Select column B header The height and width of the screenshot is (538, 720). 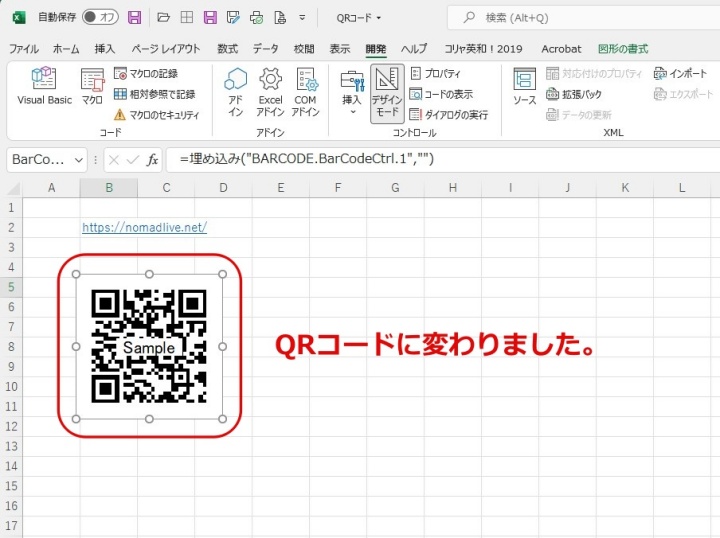pos(109,188)
